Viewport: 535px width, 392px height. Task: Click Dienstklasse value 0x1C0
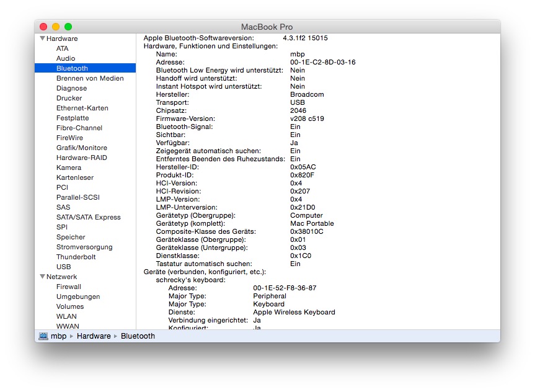[x=300, y=256]
